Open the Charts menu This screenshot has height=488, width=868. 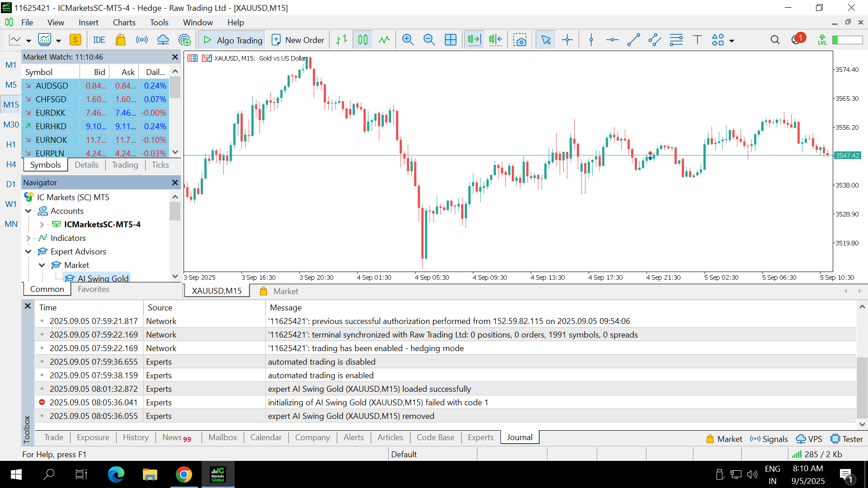(124, 22)
